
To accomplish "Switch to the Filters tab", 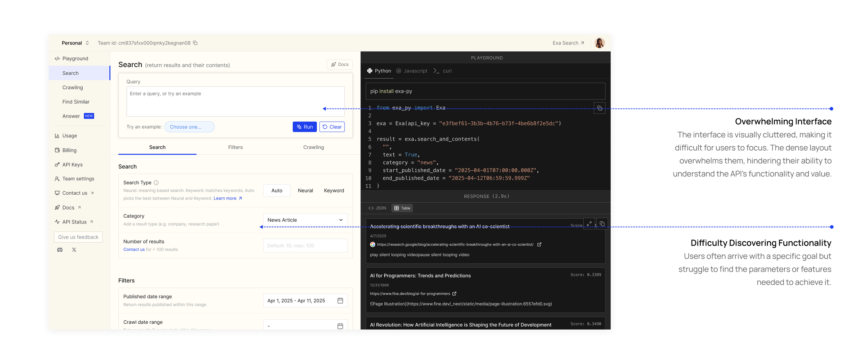I will (x=235, y=147).
